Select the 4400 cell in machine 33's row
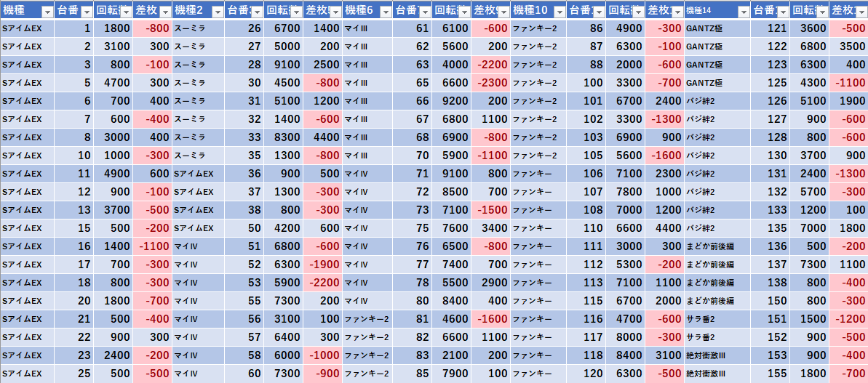 [323, 137]
